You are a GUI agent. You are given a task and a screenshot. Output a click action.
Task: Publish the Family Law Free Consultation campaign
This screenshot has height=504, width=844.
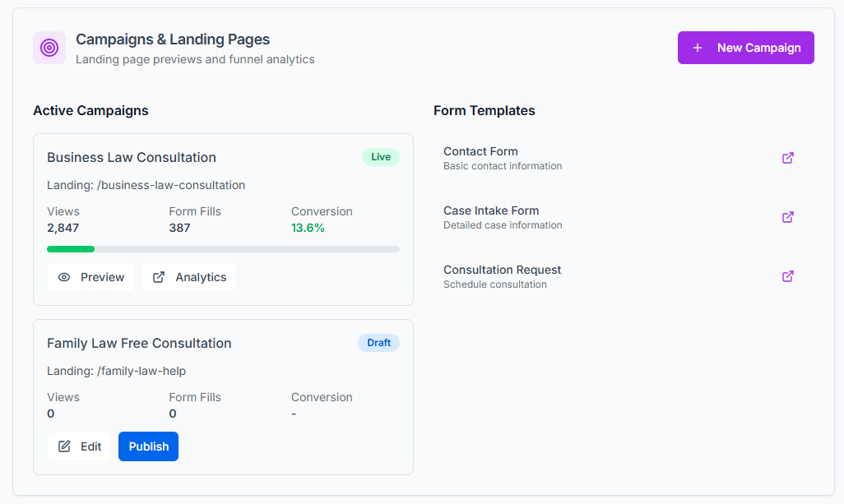tap(148, 446)
